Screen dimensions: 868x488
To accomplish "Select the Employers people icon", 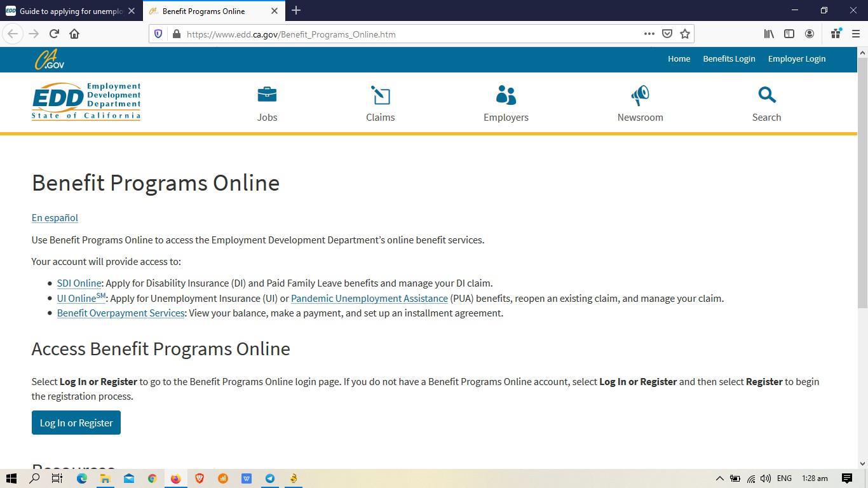I will pos(506,95).
